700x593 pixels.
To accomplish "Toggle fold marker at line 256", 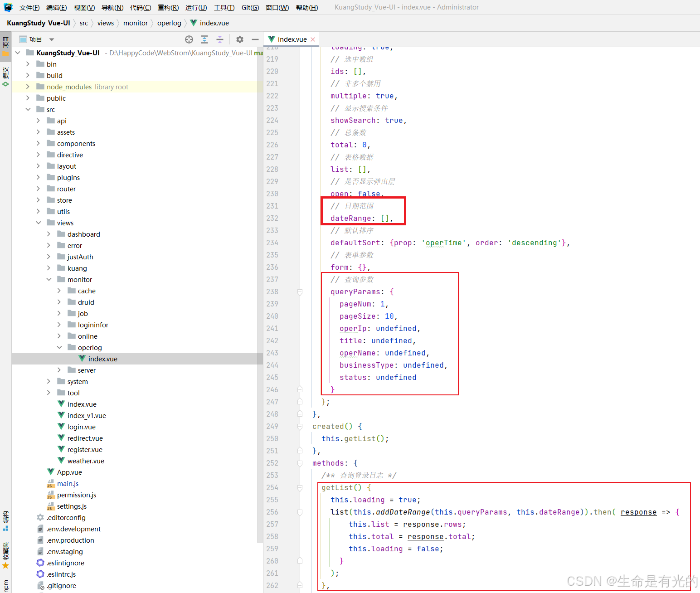I will tap(300, 512).
